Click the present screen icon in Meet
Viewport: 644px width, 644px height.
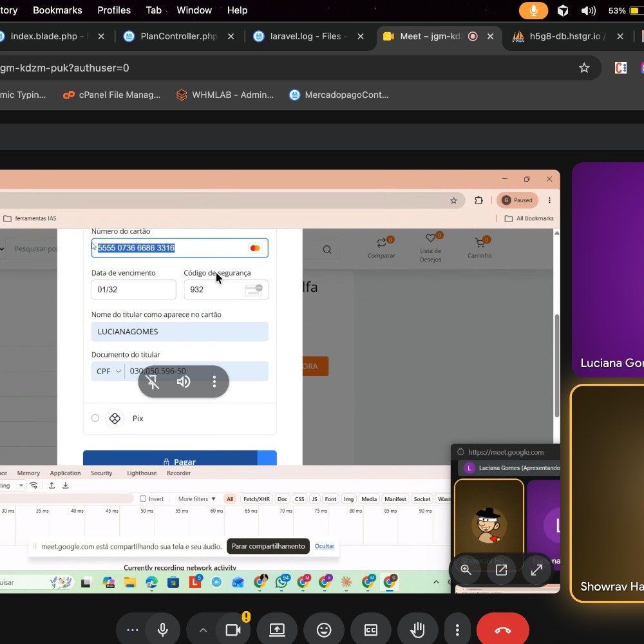277,630
